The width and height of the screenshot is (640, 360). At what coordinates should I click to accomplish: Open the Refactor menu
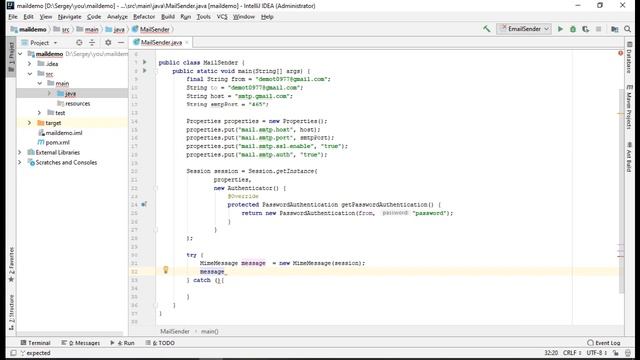pyautogui.click(x=144, y=17)
